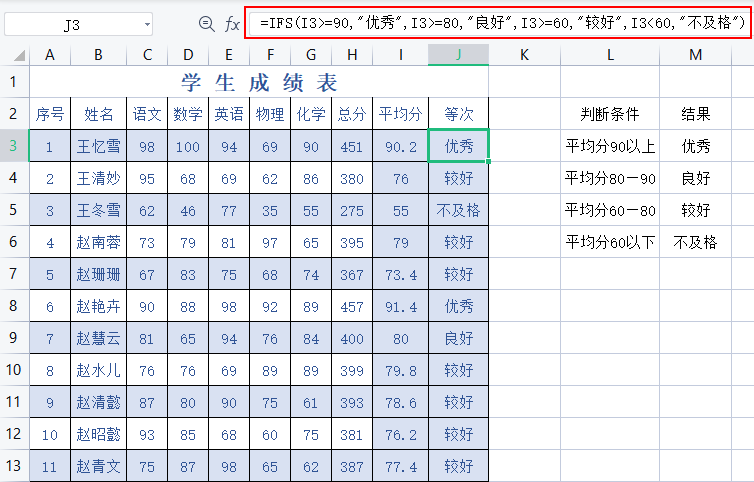
Task: Click the total score cell 275
Action: [x=352, y=210]
